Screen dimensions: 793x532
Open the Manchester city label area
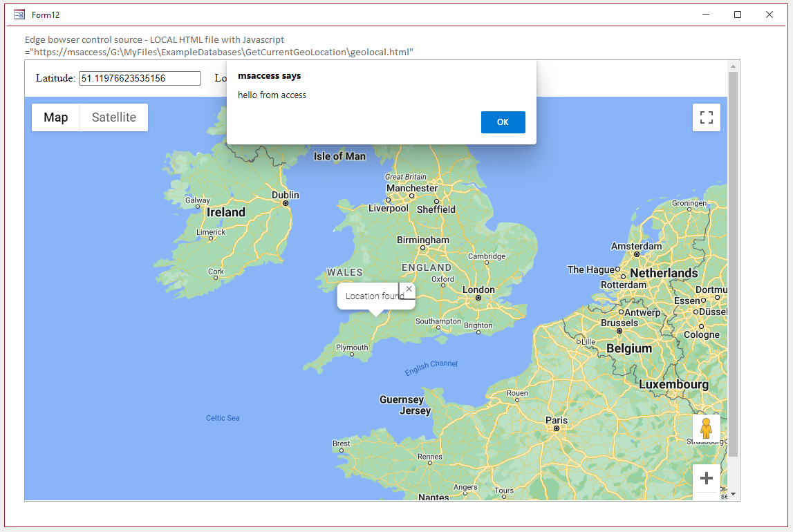pyautogui.click(x=411, y=187)
